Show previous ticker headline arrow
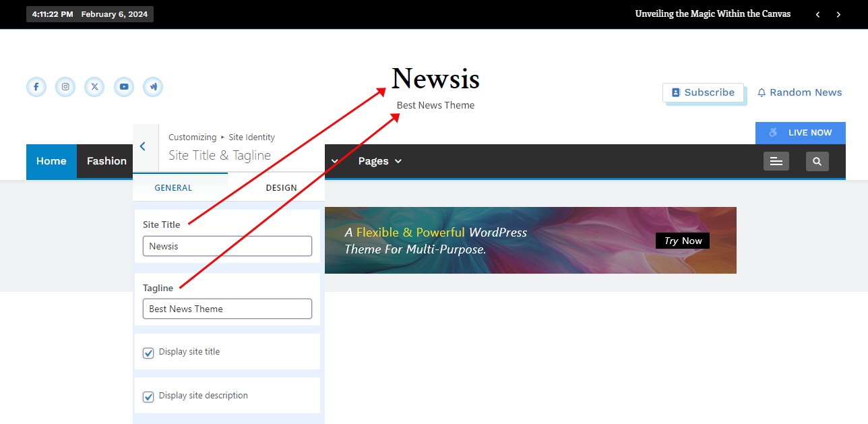 817,14
